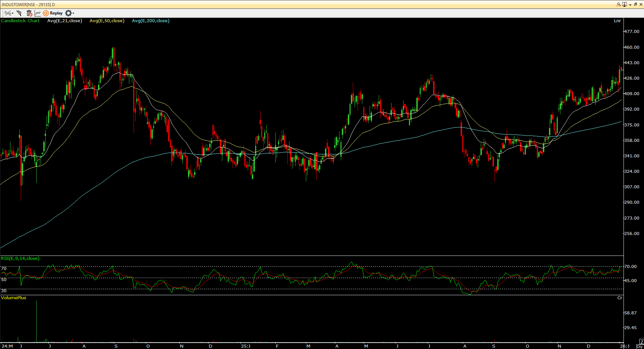
Task: Click the delete drawings trash icon
Action: (29, 13)
